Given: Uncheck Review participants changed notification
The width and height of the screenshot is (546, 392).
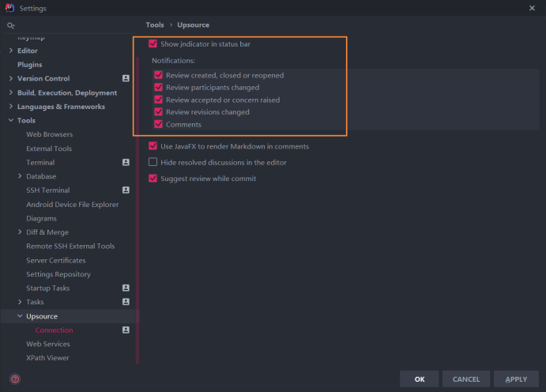Looking at the screenshot, I should coord(159,88).
